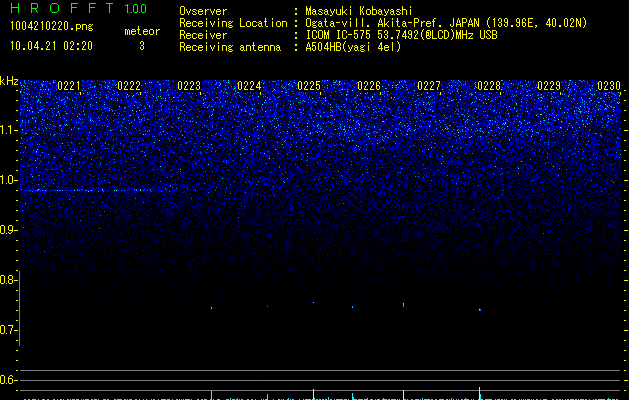Click the 0221 time marker
This screenshot has height=400, width=629.
[x=69, y=86]
